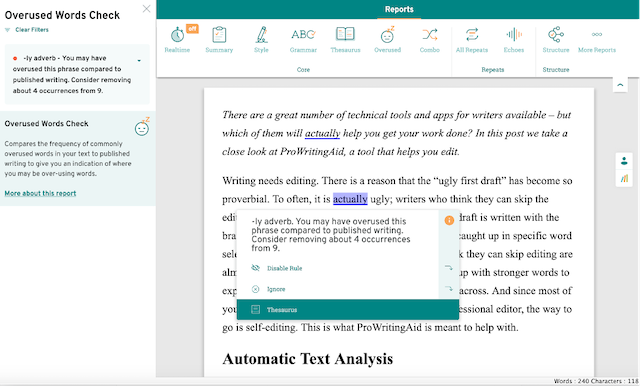Run the Grammar check
Screen dimensions: 640x386
[x=303, y=40]
